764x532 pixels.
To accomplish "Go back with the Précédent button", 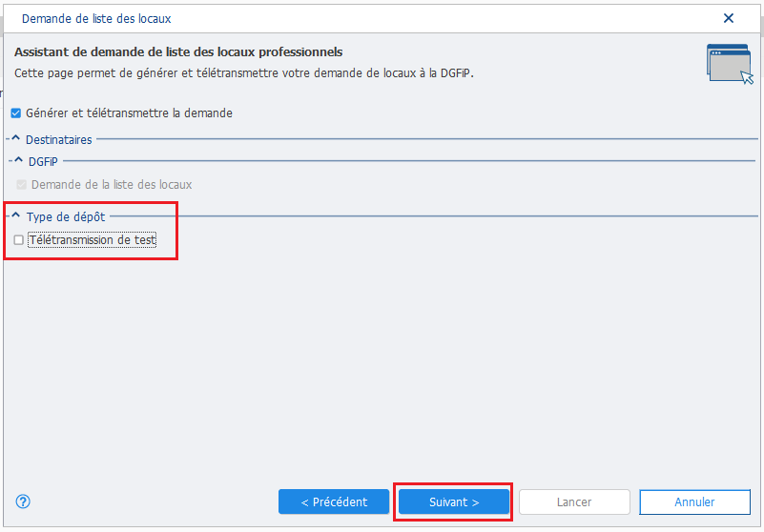I will (334, 501).
